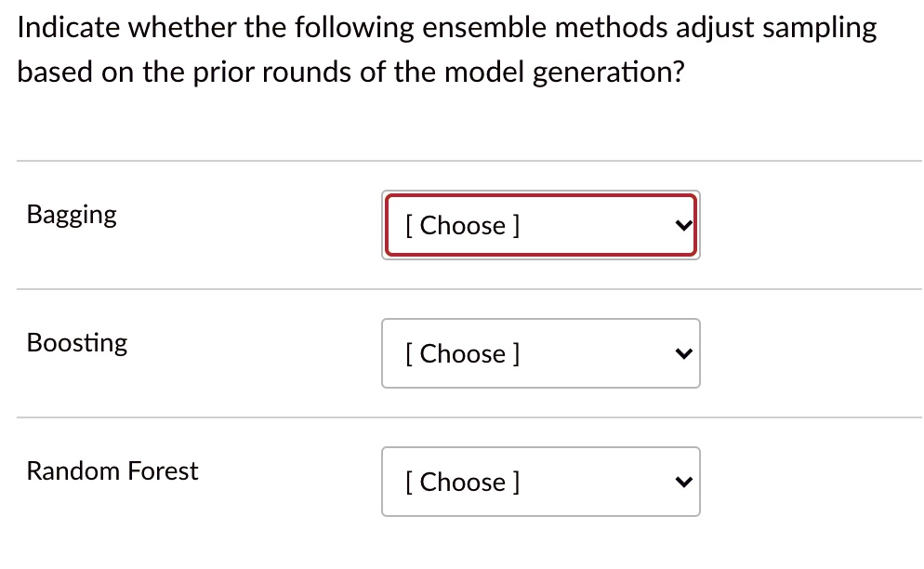Click the down arrow icon in Boosting's select
The height and width of the screenshot is (569, 924).
683,353
